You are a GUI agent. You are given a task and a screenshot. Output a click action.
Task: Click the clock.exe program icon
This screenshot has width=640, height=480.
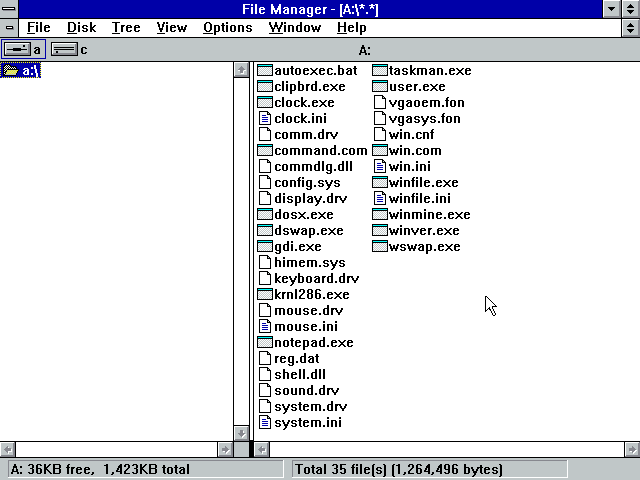[x=265, y=102]
